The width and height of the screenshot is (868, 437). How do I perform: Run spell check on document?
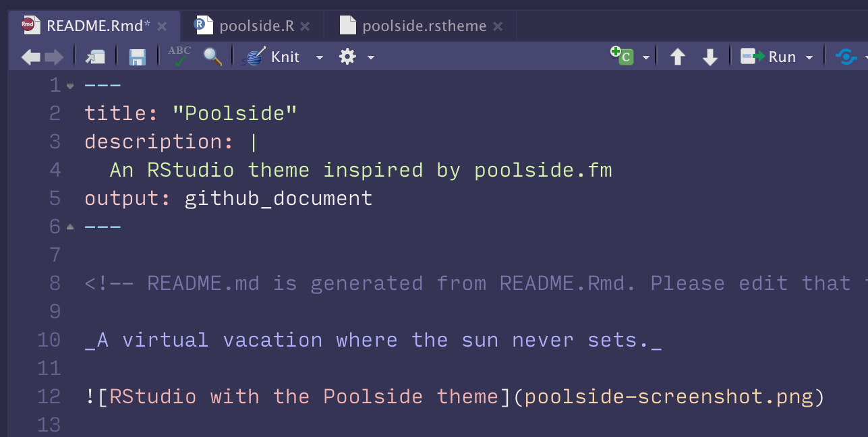[x=179, y=57]
